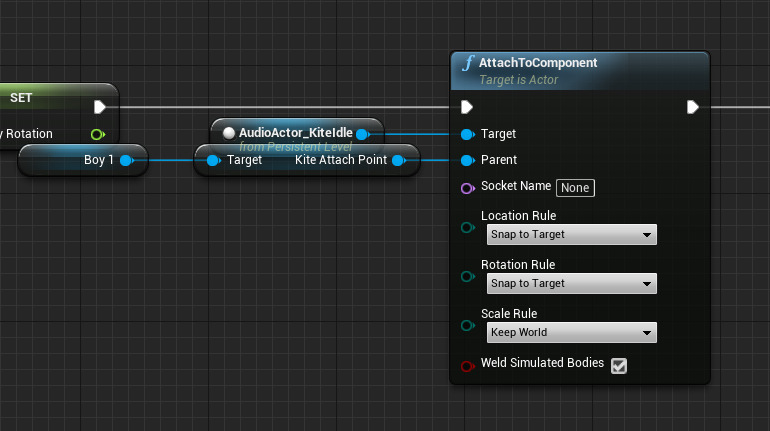
Task: Click the Target input pin on AttachToComponent
Action: [x=467, y=134]
